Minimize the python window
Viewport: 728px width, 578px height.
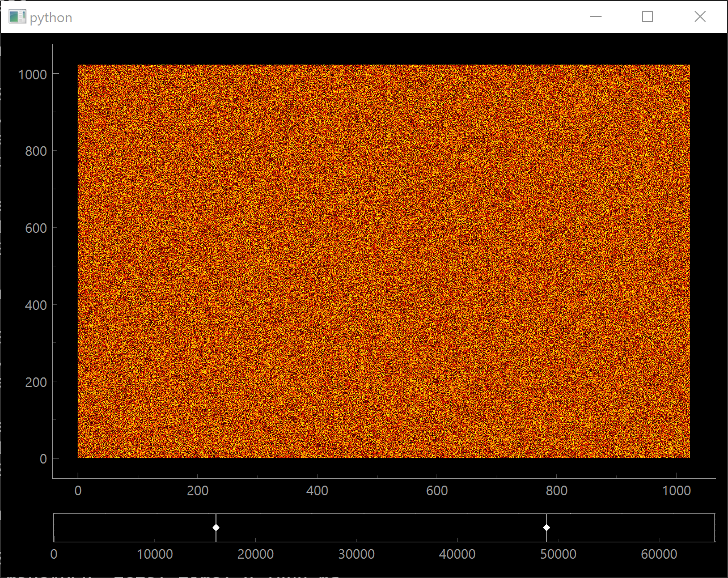595,16
